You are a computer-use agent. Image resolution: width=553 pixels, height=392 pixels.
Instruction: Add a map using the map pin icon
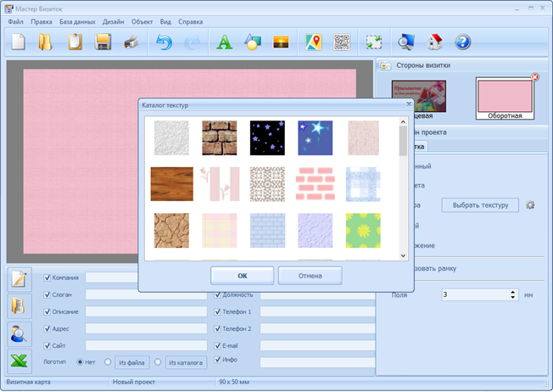coord(314,42)
